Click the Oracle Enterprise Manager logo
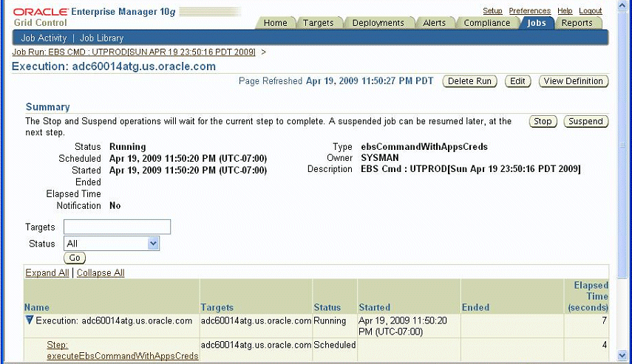The height and width of the screenshot is (364, 632). pyautogui.click(x=94, y=12)
